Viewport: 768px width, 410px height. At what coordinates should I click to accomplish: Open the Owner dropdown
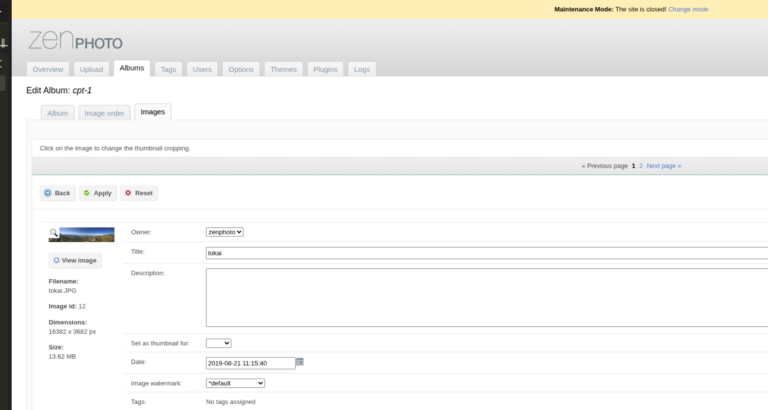pos(225,232)
